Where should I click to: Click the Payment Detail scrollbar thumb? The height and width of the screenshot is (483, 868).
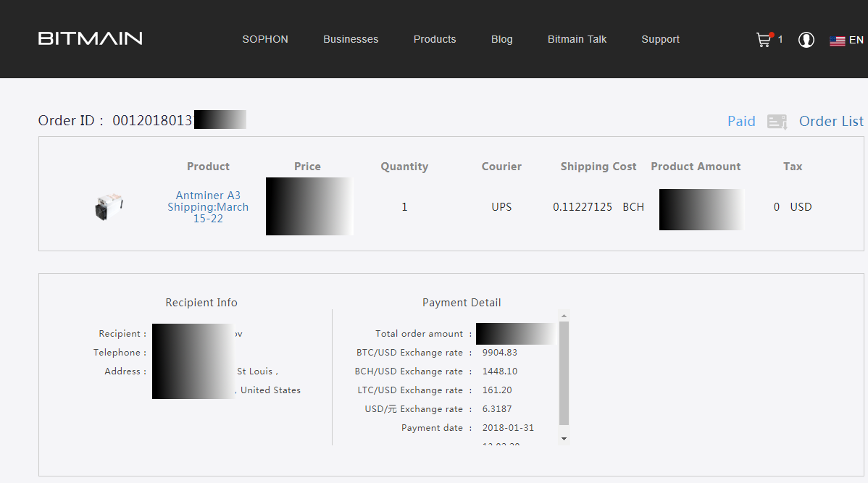tap(564, 373)
